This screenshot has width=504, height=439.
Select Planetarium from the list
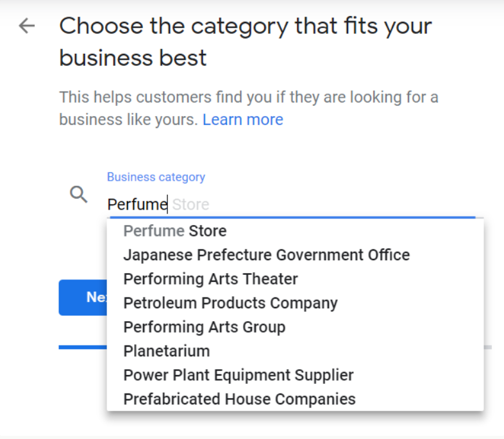(x=166, y=351)
